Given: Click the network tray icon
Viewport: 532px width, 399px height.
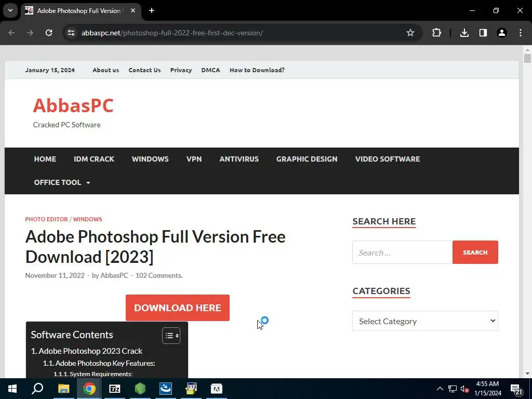Looking at the screenshot, I should click(453, 389).
